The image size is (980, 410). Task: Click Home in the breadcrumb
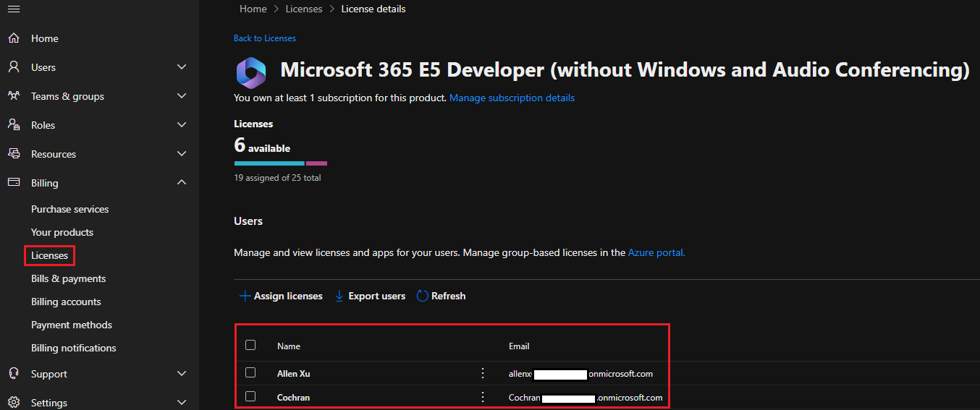tap(253, 9)
